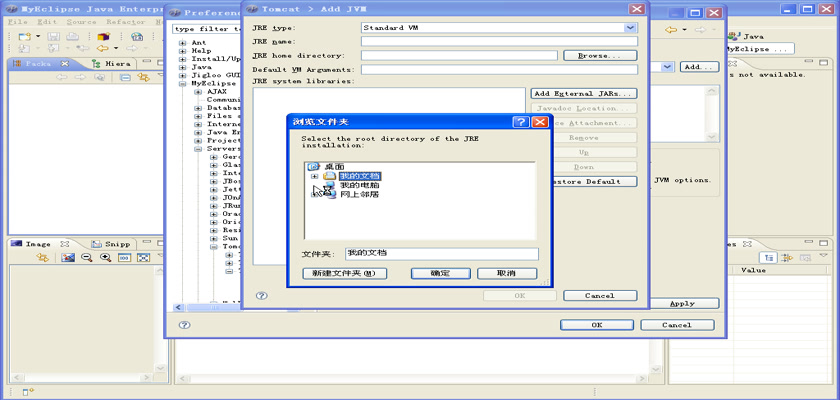
Task: Click the Zoom Out magnifier in Image view
Action: click(x=87, y=258)
